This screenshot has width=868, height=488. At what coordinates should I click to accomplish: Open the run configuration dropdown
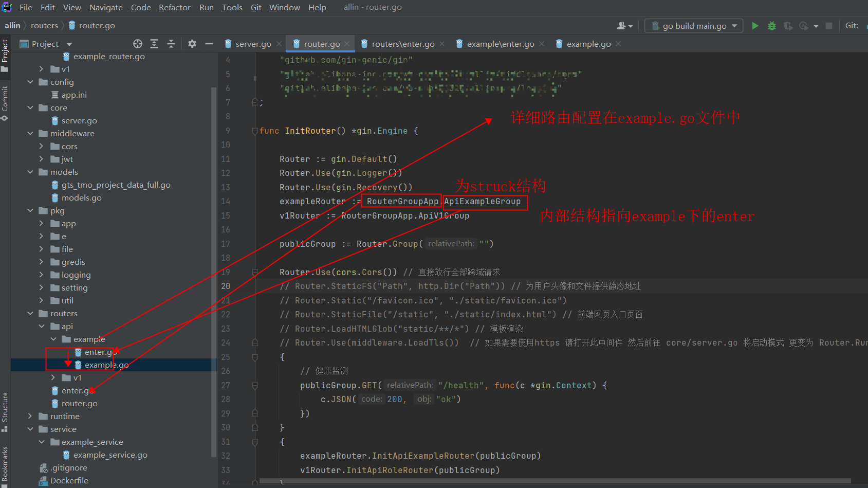click(694, 26)
